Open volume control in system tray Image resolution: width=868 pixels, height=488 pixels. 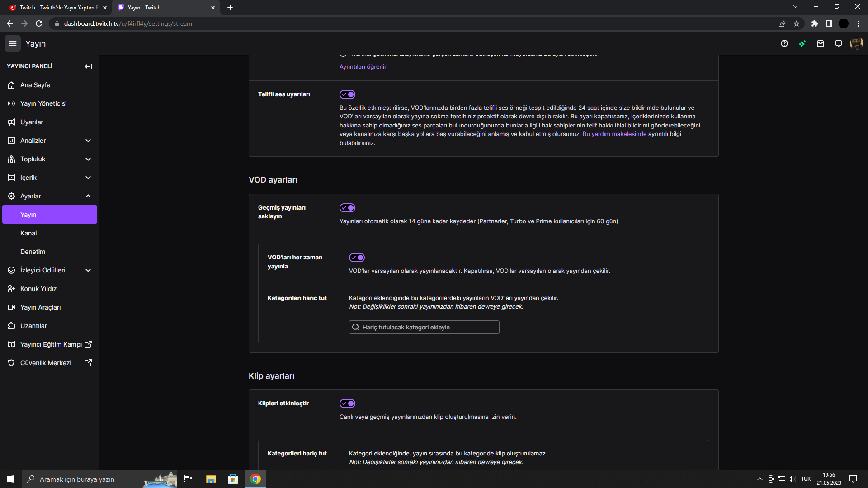pyautogui.click(x=792, y=479)
